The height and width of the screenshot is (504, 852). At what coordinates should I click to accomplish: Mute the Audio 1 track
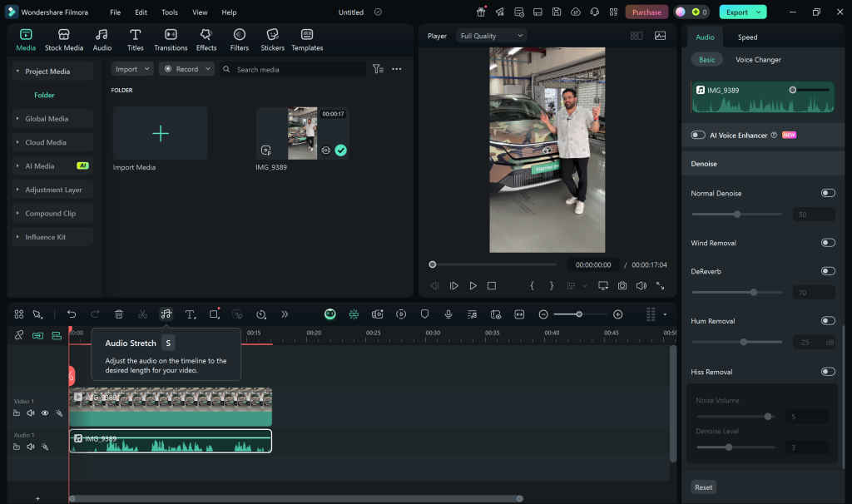(30, 447)
